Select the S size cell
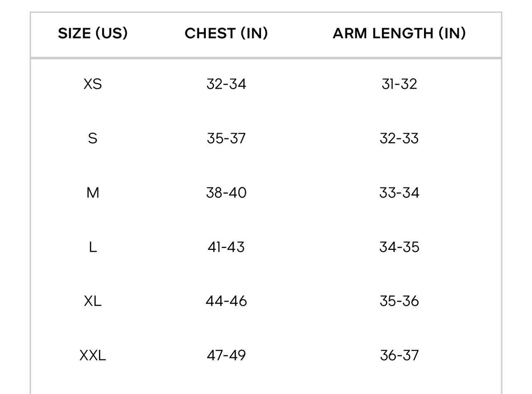 [93, 138]
